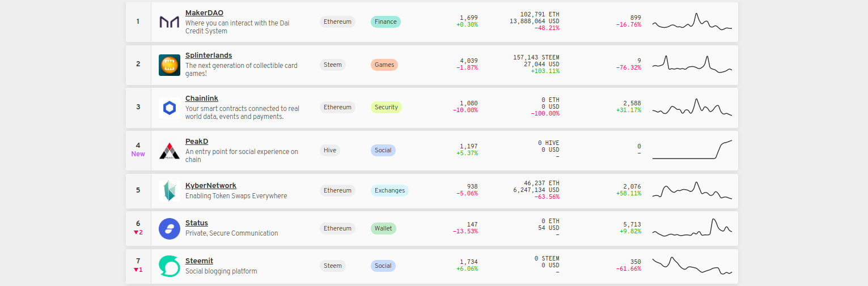The image size is (868, 286).
Task: Filter by the Hive platform tag
Action: pyautogui.click(x=329, y=151)
